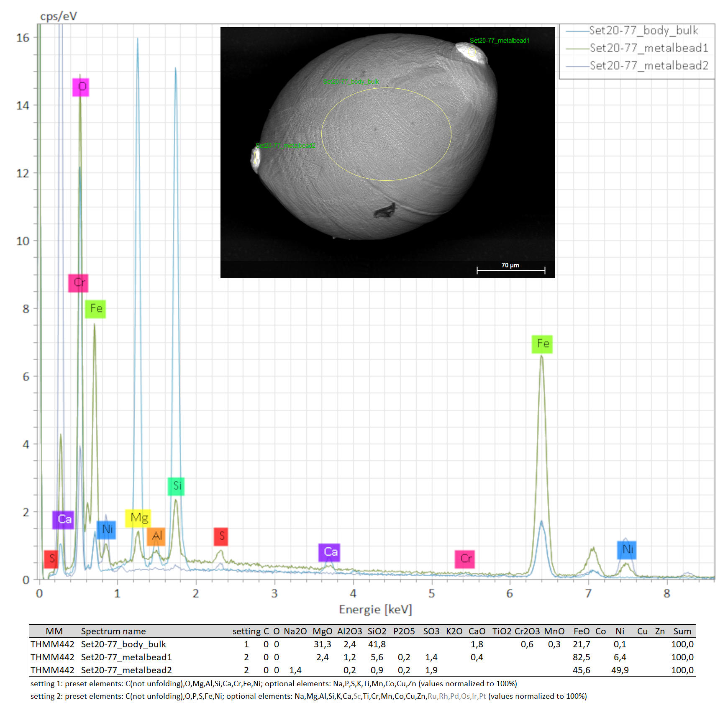Click the FeO column header in the table
This screenshot has height=713, width=728.
click(x=581, y=631)
